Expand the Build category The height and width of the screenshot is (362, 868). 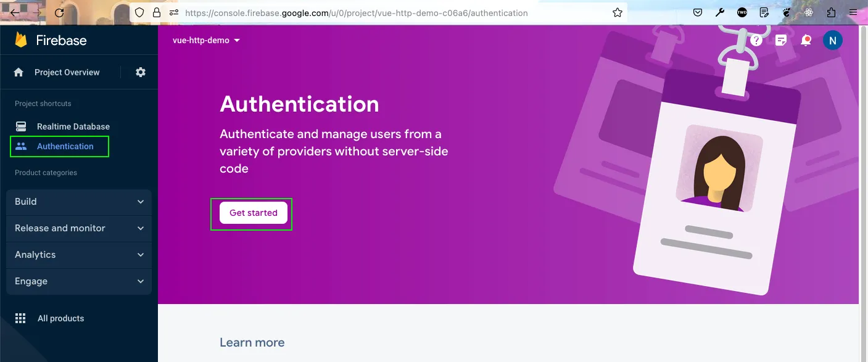coord(79,202)
